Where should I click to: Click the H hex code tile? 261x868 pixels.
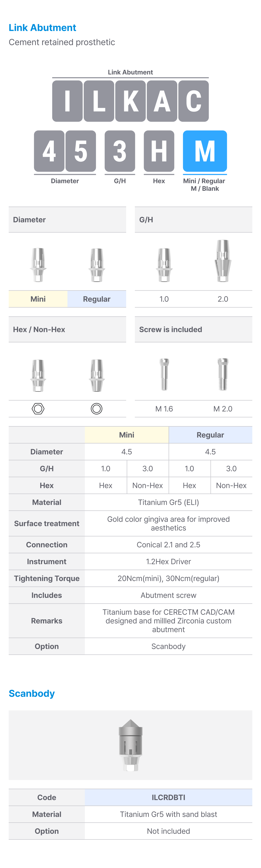coord(159,151)
